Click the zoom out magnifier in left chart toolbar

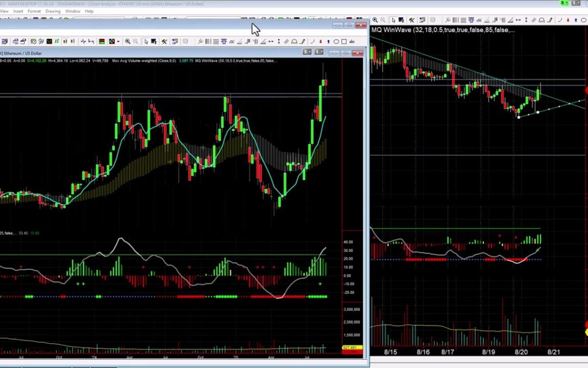click(134, 41)
